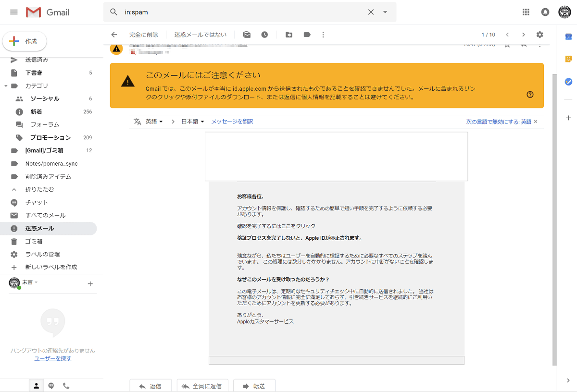Go to the newer message arrow
Image resolution: width=577 pixels, height=392 pixels.
pos(507,35)
